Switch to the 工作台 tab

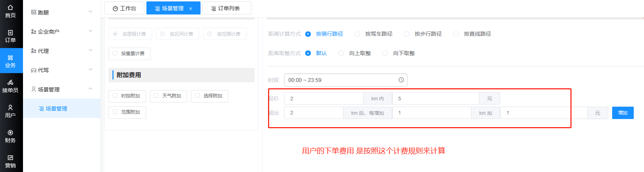pos(124,8)
